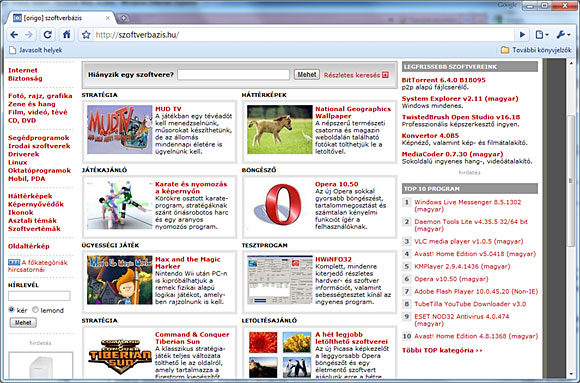Viewport: 580px width, 383px height.
Task: Open TubeTilla YouTube Downloader v3.0 link
Action: [470, 304]
